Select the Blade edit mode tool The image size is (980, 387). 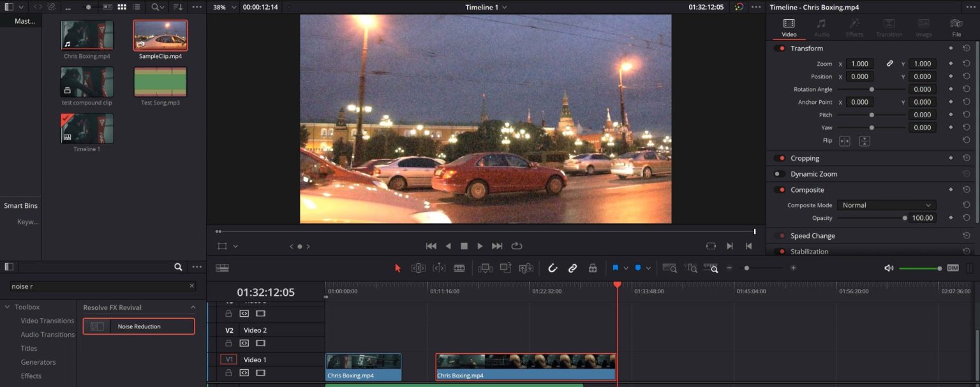pyautogui.click(x=461, y=268)
